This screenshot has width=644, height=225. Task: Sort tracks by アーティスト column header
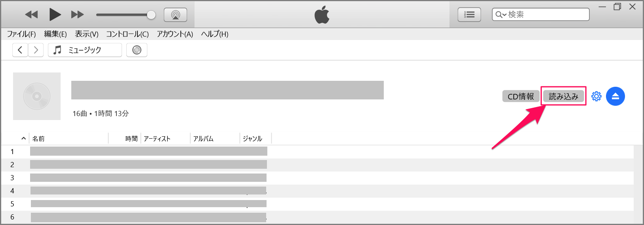[157, 139]
